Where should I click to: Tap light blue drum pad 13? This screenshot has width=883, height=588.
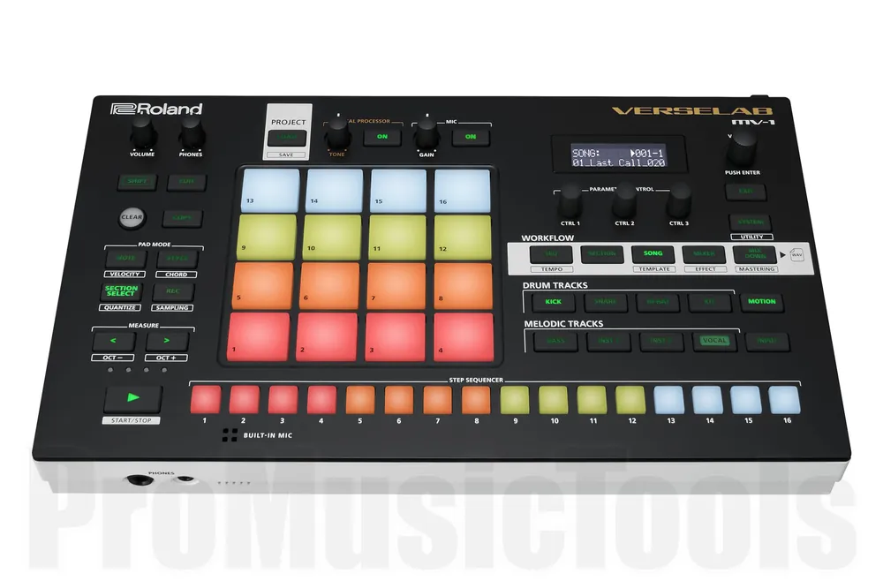click(271, 191)
